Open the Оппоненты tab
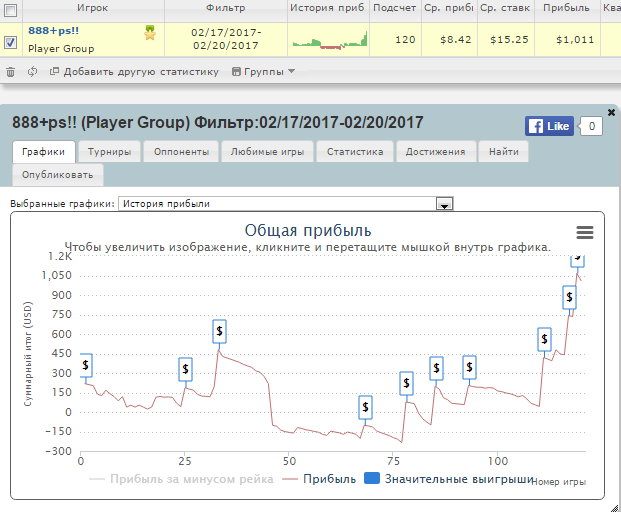Image resolution: width=621 pixels, height=512 pixels. (x=181, y=152)
